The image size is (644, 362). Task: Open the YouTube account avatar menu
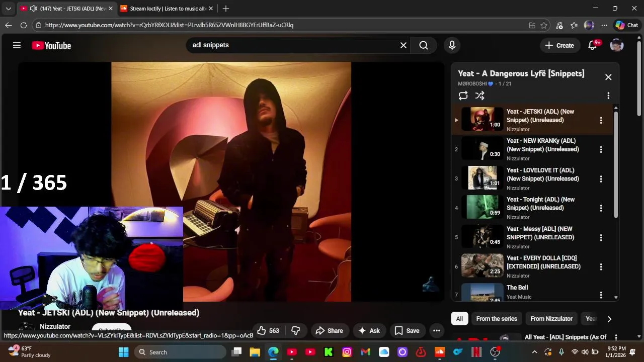(x=617, y=45)
